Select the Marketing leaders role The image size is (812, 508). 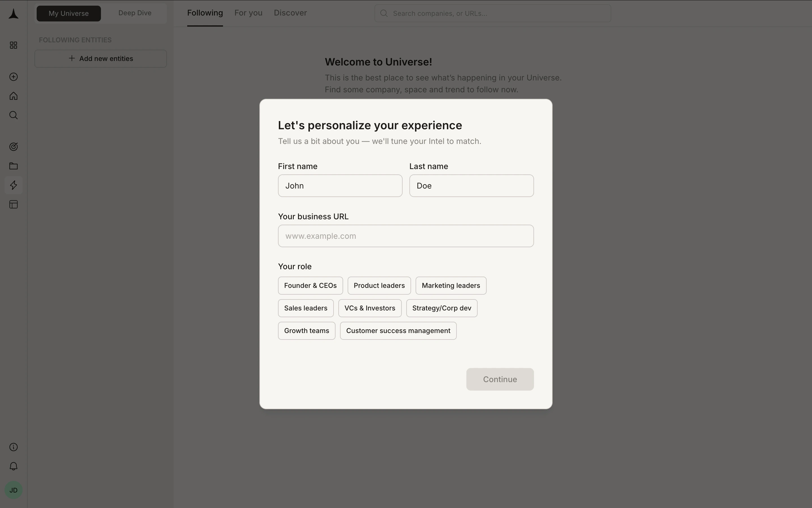(x=451, y=286)
